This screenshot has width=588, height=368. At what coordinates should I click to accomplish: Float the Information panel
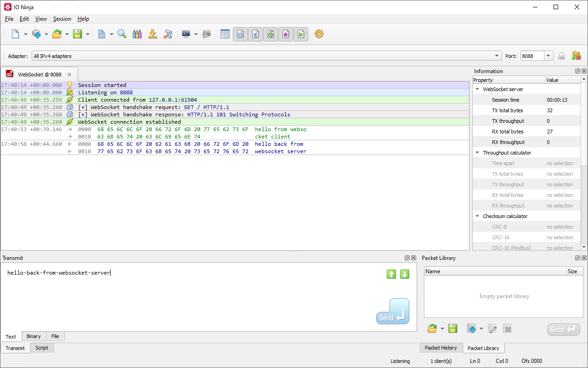577,71
